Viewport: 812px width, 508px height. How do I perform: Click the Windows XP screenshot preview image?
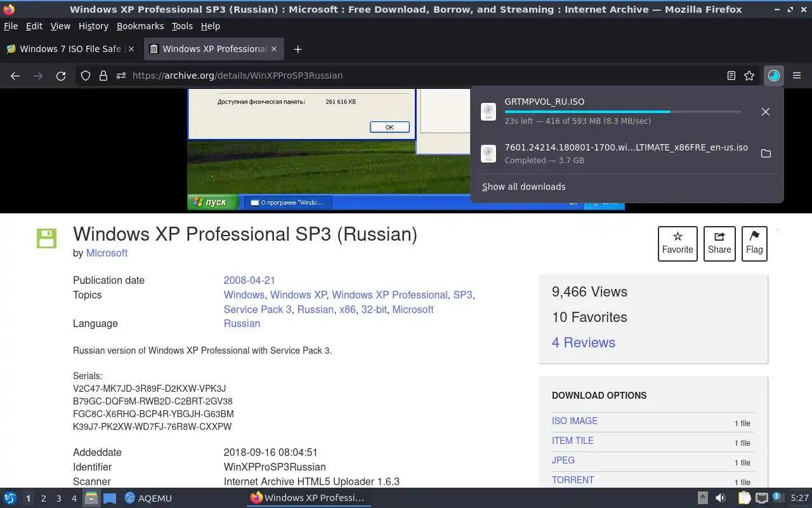(406, 149)
